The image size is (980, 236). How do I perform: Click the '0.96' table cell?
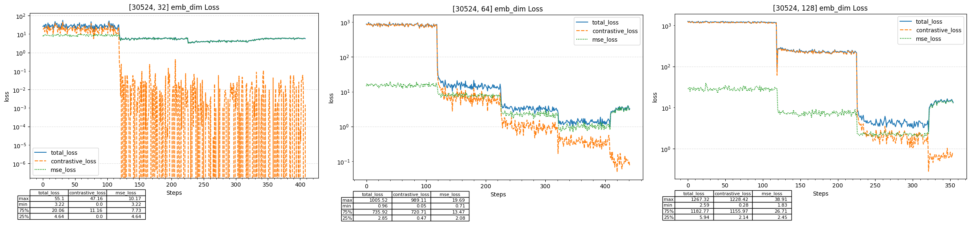pyautogui.click(x=373, y=206)
